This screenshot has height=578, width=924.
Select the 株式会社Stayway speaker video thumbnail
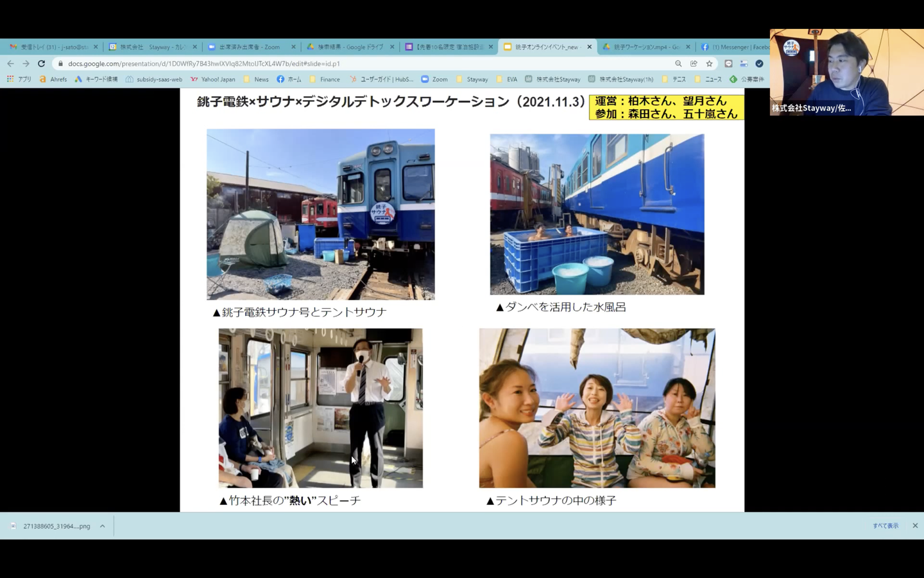(x=847, y=72)
